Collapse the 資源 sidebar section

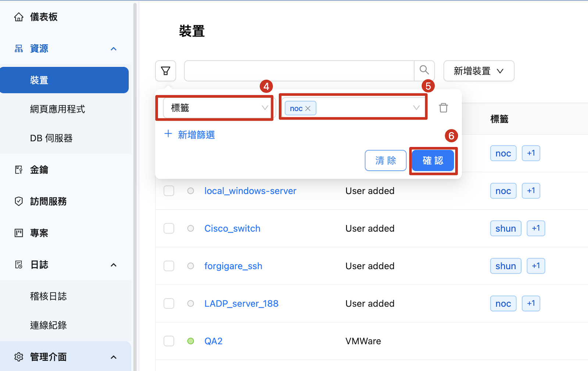tap(114, 49)
